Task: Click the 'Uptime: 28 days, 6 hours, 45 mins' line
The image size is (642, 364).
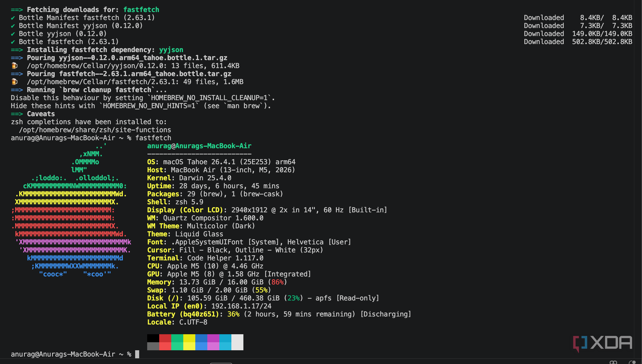Action: point(213,186)
